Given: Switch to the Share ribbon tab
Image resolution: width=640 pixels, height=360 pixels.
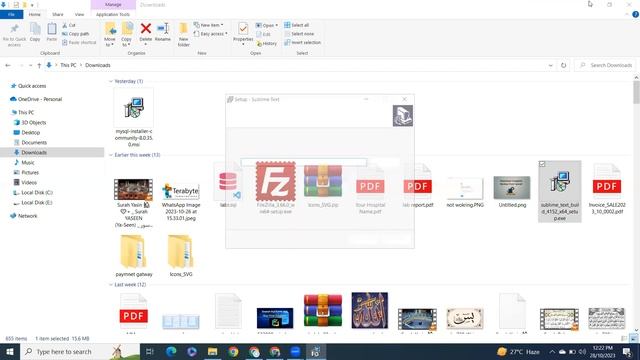Looking at the screenshot, I should [58, 14].
